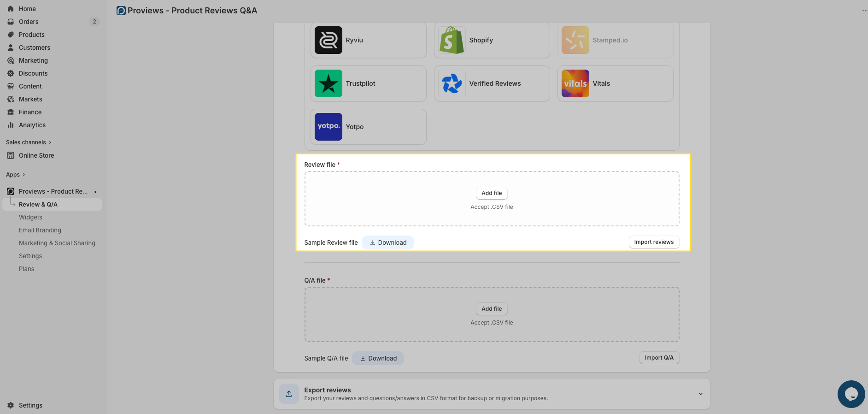Click the Markets globe icon
Viewport: 868px width, 414px height.
11,99
